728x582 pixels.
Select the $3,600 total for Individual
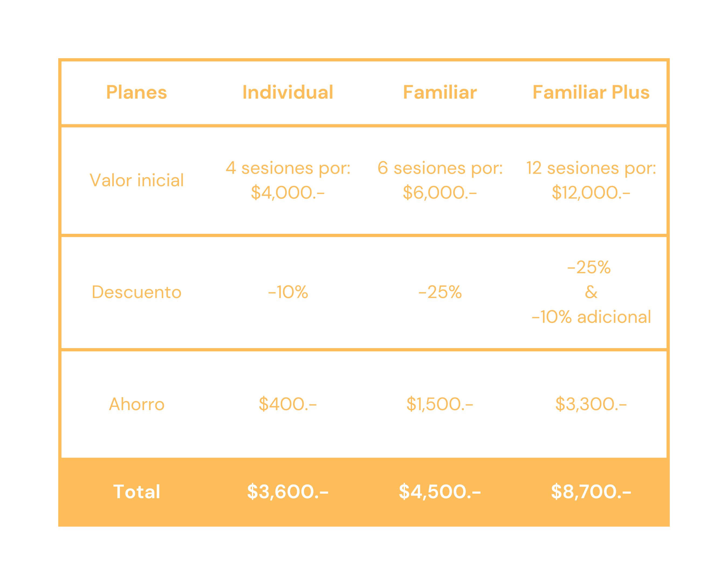288,491
